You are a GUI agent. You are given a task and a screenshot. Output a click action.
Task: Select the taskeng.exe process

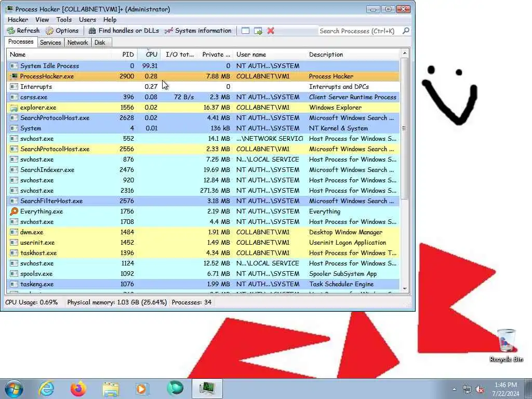[203, 284]
